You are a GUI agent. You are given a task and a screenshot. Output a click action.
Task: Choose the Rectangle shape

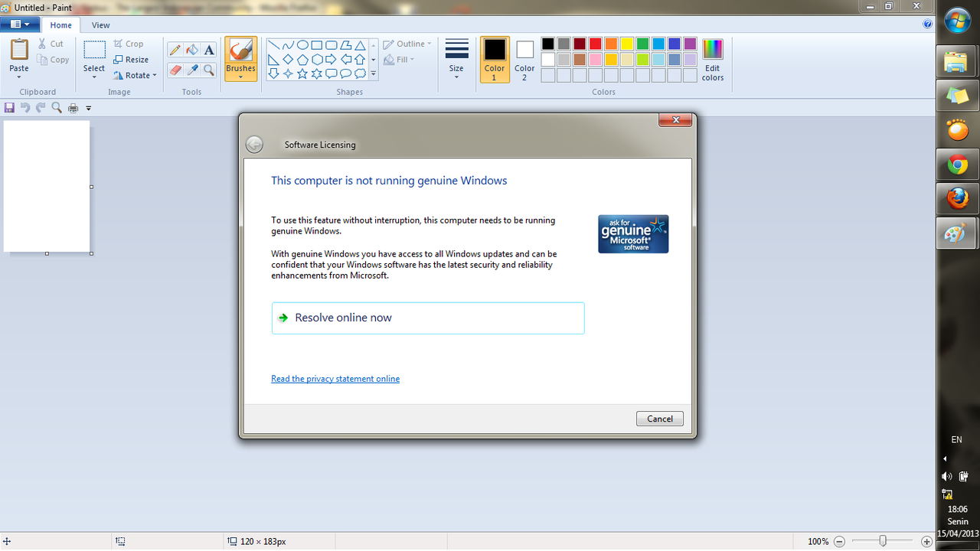[x=317, y=45]
